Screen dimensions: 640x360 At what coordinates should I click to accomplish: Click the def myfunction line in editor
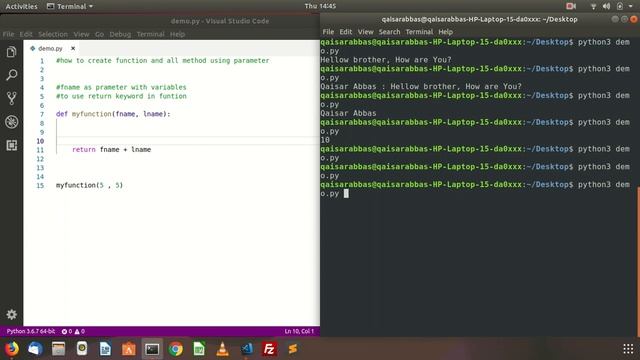(x=113, y=114)
